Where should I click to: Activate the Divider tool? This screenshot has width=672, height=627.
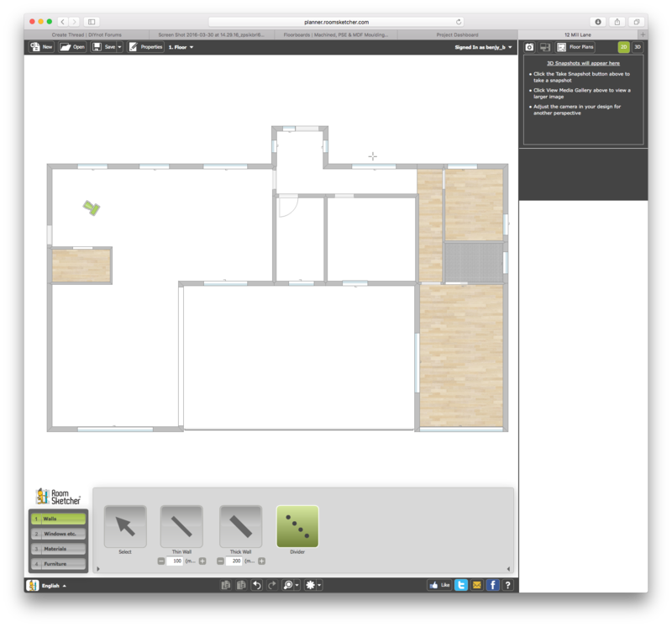pyautogui.click(x=297, y=526)
